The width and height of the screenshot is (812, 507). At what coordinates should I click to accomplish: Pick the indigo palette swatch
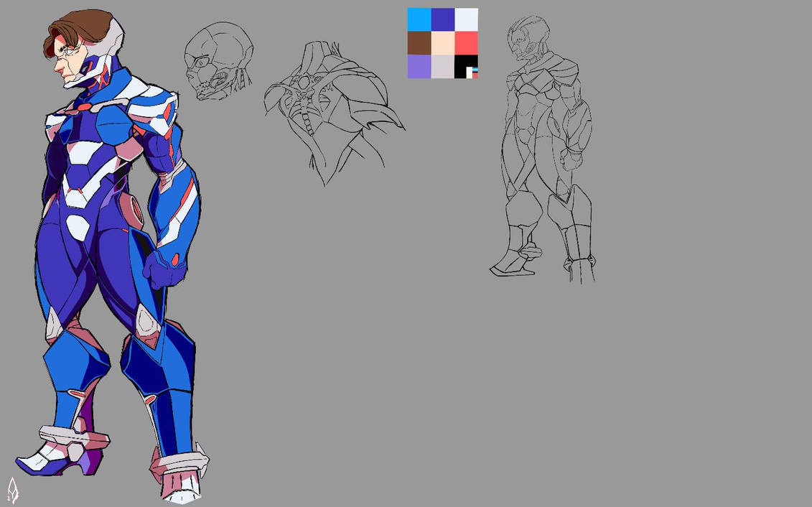[443, 19]
